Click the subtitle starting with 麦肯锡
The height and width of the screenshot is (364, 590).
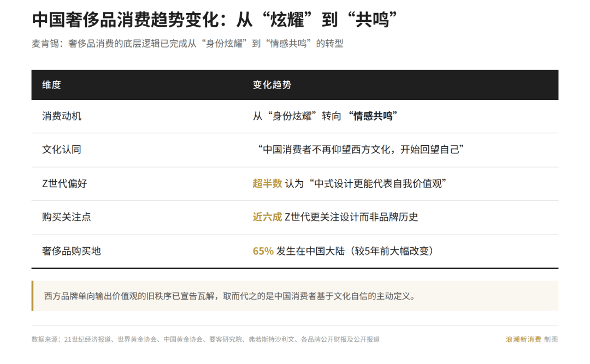tap(187, 44)
